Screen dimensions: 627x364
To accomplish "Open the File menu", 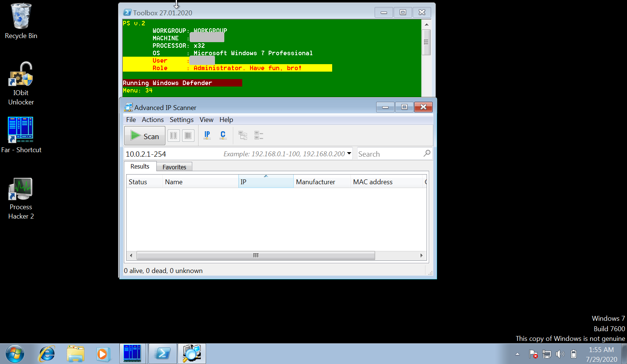I will pyautogui.click(x=131, y=120).
